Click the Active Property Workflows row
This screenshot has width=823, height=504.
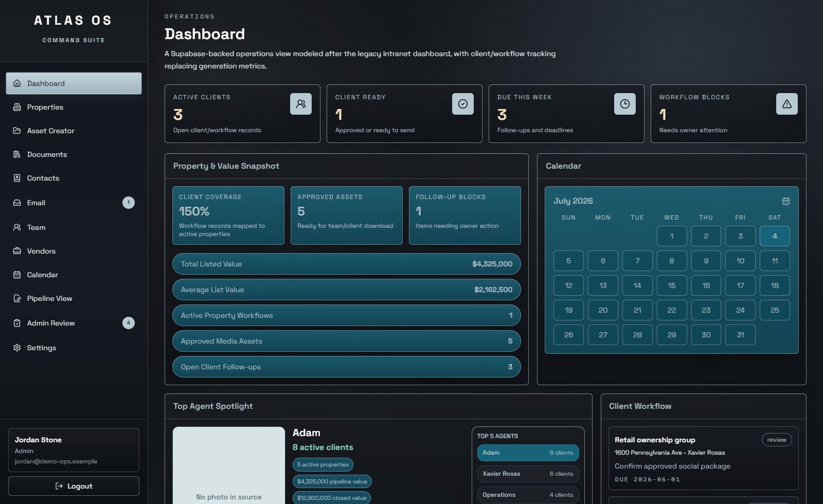346,315
